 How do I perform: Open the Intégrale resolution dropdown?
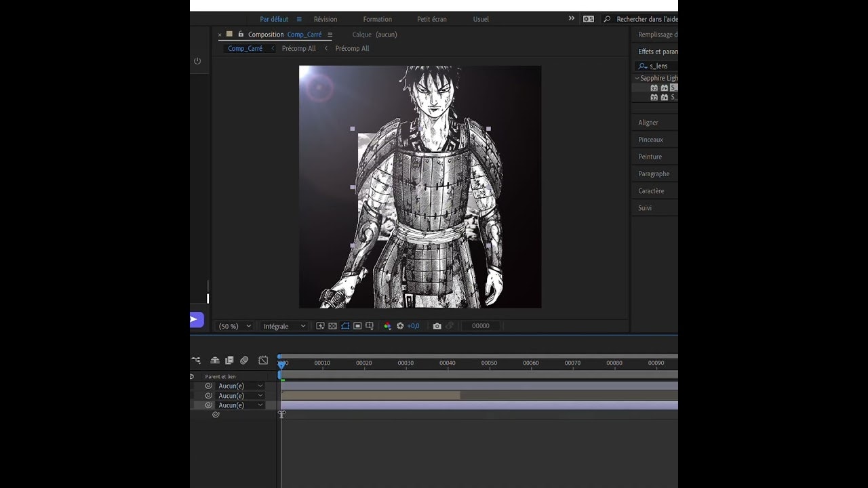pos(284,326)
